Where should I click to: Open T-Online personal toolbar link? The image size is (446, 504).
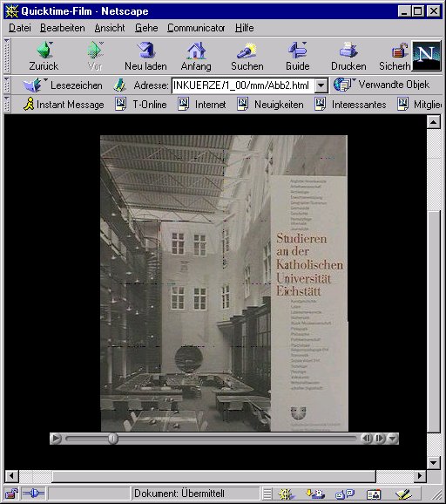[x=140, y=104]
